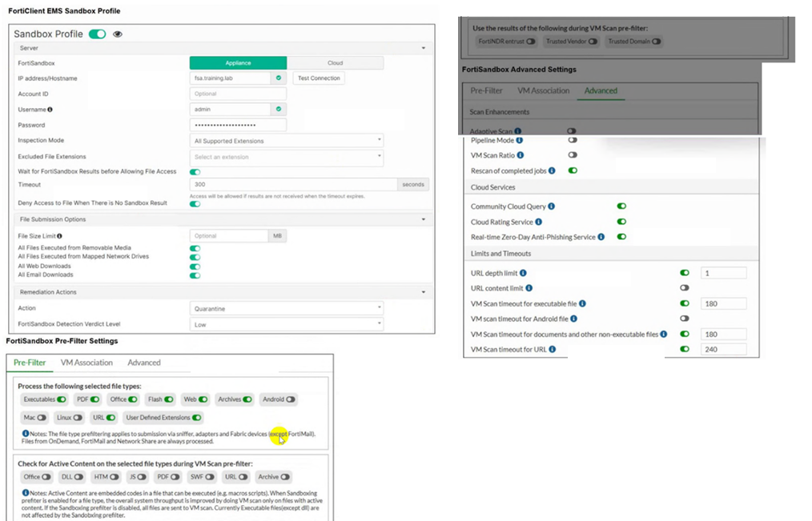Collapse the Remediation Actions section
This screenshot has height=521, width=812.
[423, 292]
